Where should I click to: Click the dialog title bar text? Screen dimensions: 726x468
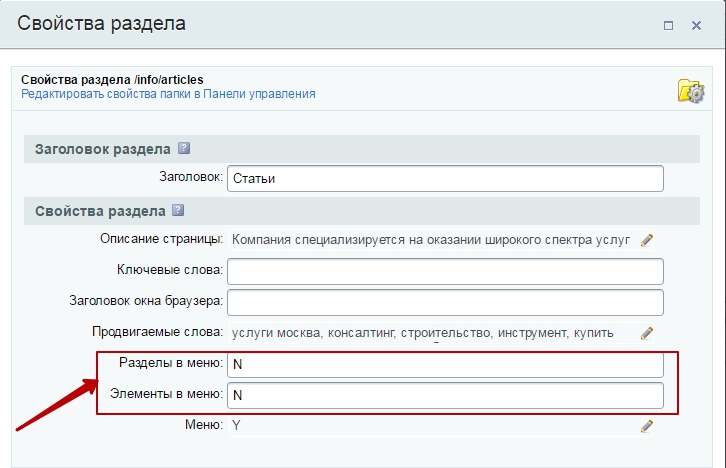100,22
